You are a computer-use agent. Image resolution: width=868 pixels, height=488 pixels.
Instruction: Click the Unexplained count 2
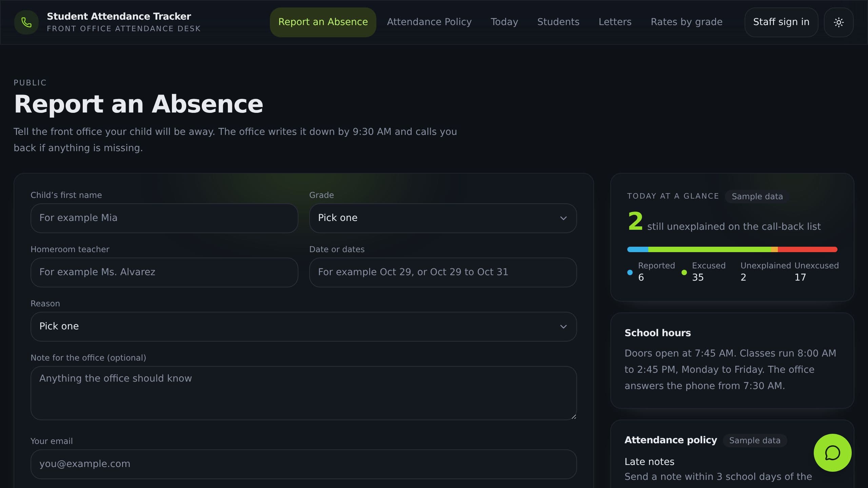(743, 278)
